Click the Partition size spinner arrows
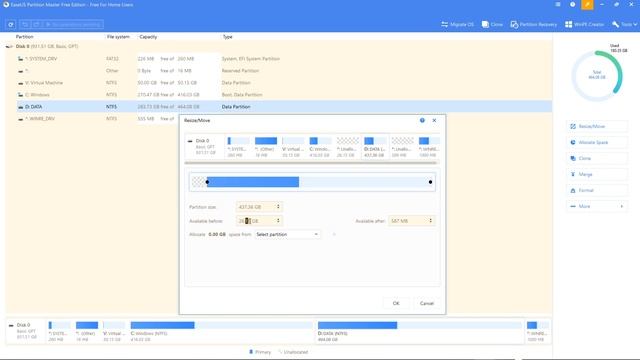 pos(278,207)
